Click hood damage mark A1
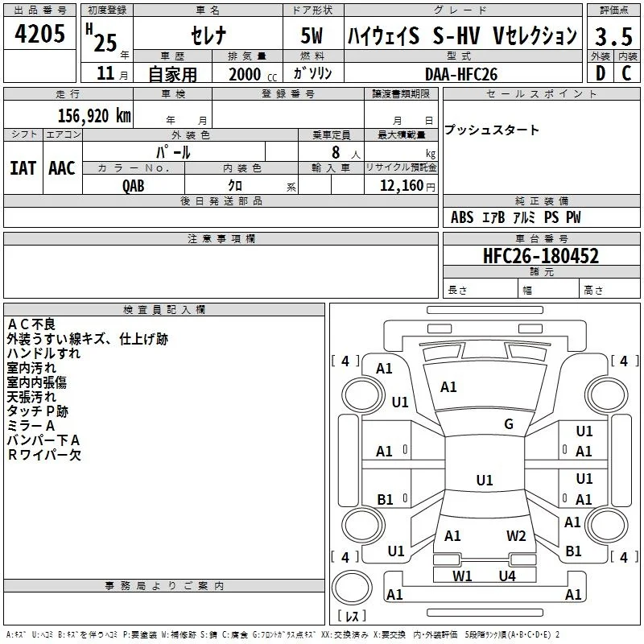Screen dimensions: 644x644 [x=448, y=387]
